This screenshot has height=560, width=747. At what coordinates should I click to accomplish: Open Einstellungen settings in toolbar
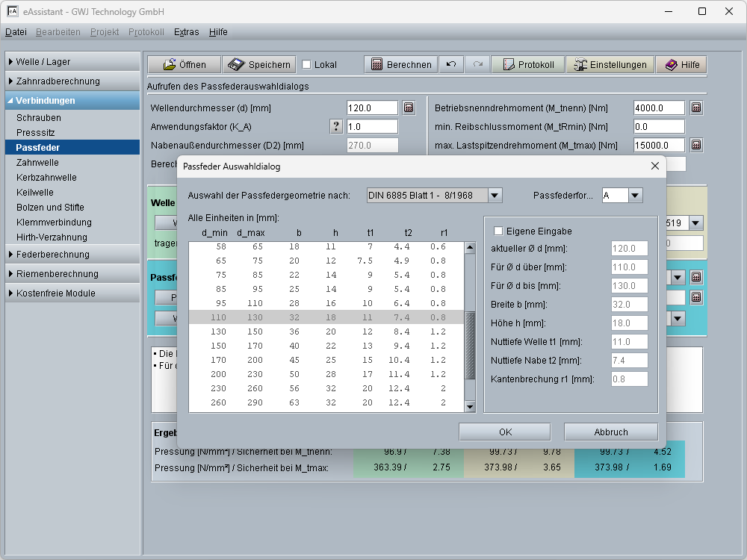(610, 65)
